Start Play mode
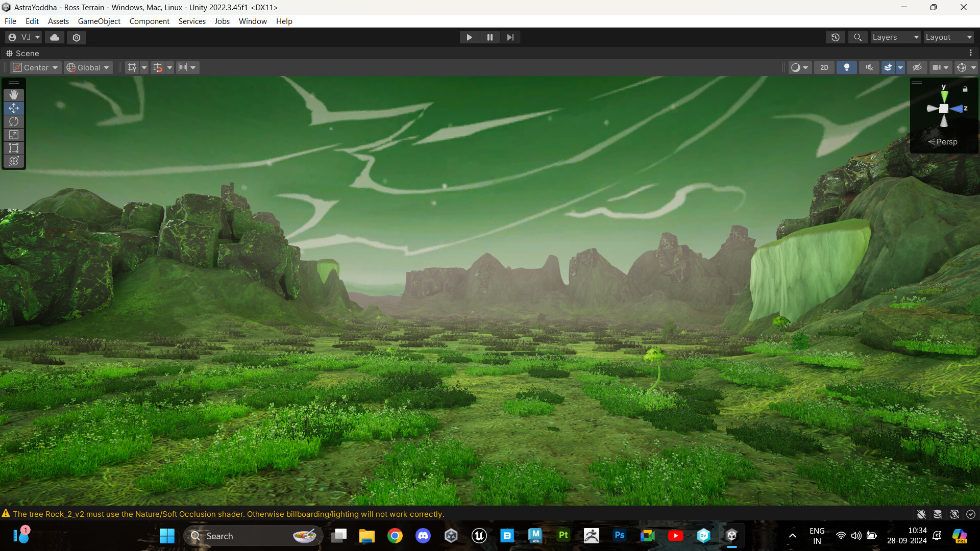 pyautogui.click(x=469, y=37)
